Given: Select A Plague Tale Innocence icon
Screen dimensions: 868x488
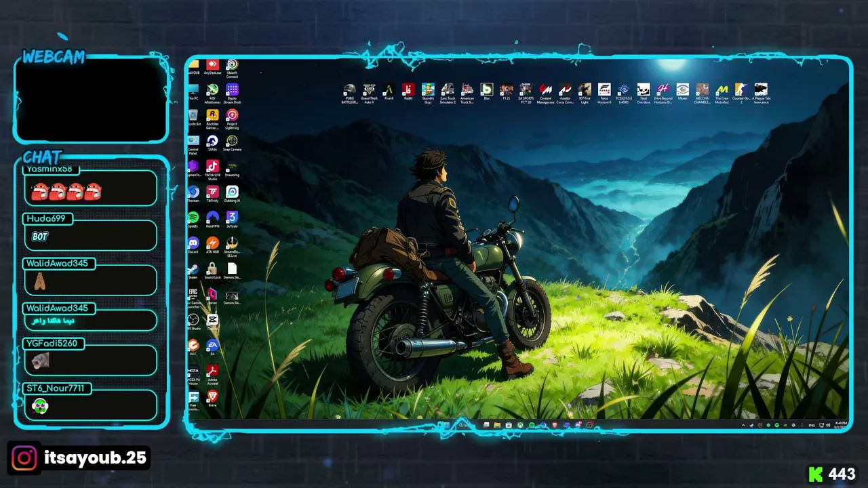Looking at the screenshot, I should tap(762, 94).
